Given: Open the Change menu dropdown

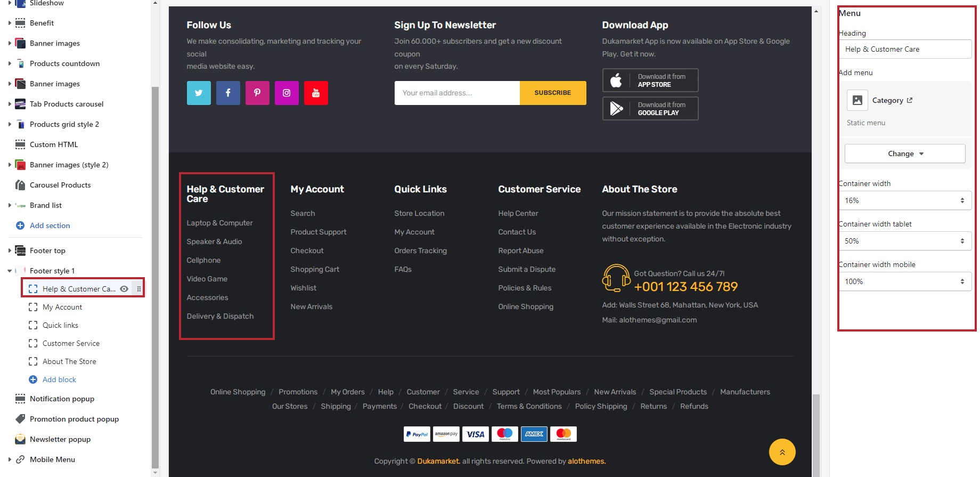Looking at the screenshot, I should point(904,153).
